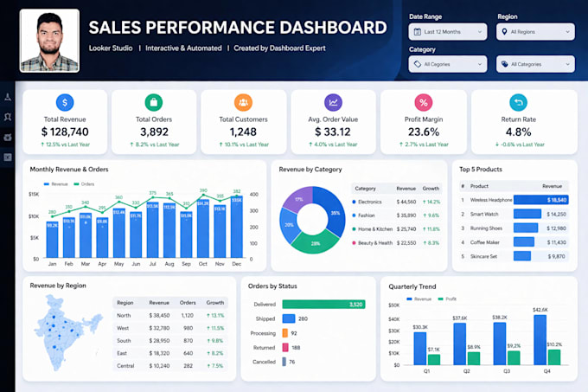Viewport: 588px width, 392px height.
Task: Click the Q2 profit bar in Quarterly Trend
Action: pos(474,358)
